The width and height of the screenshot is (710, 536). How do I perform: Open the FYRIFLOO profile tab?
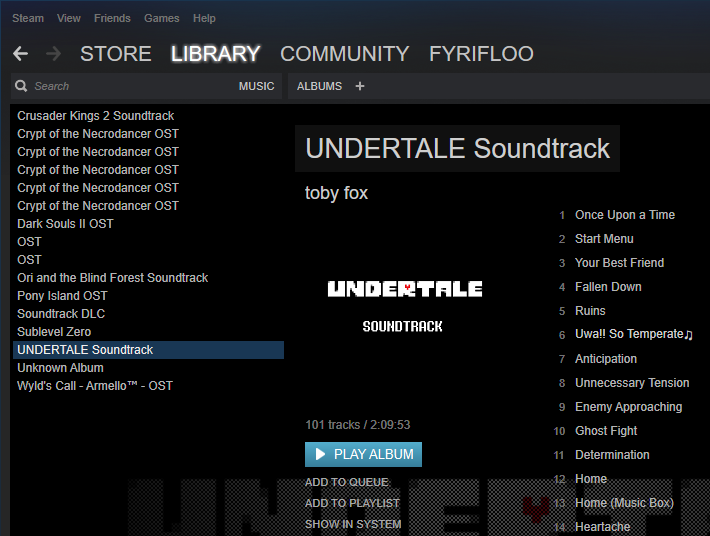tap(481, 54)
